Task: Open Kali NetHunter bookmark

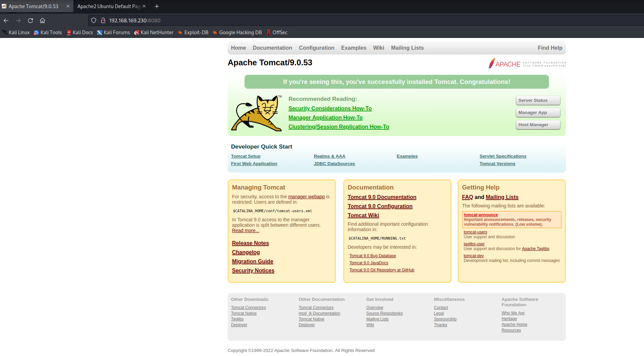Action: coord(154,32)
